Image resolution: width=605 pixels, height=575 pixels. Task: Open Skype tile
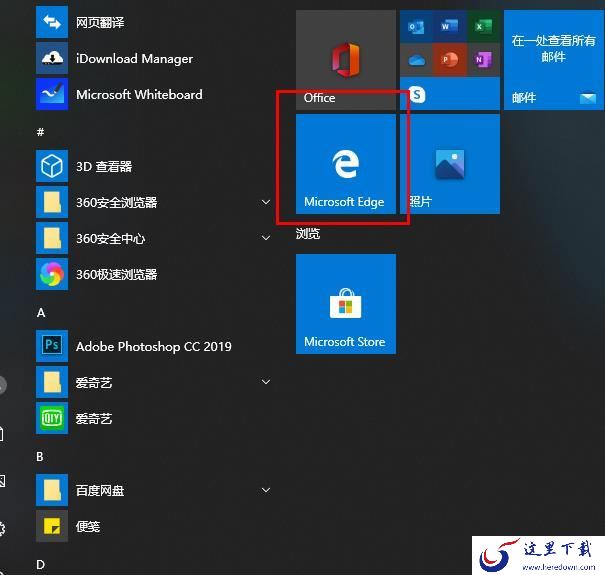pyautogui.click(x=450, y=94)
